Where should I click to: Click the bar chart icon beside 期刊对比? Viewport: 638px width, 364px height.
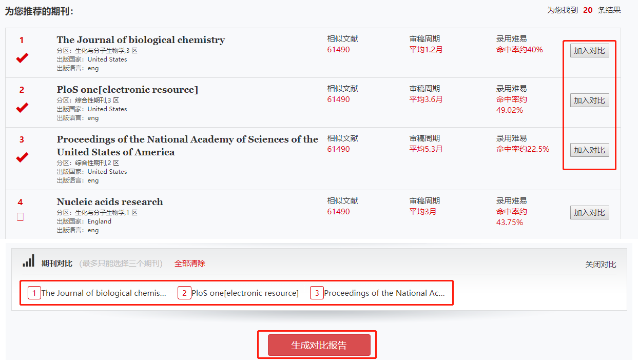click(x=28, y=261)
